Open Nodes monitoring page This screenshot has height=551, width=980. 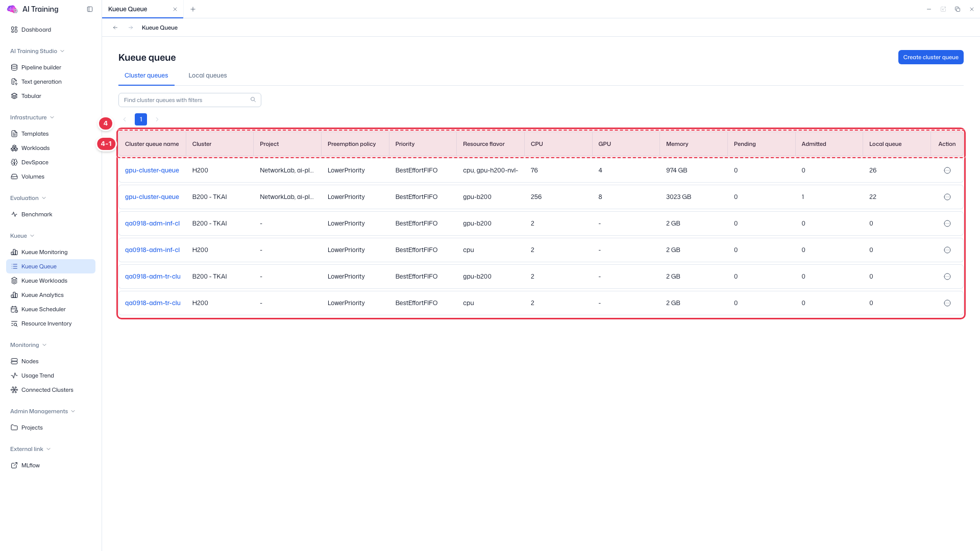click(51, 361)
